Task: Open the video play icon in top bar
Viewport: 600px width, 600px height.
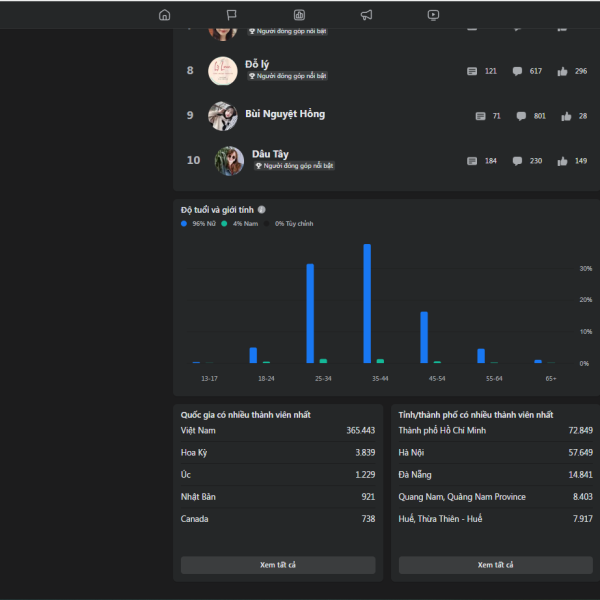Action: 433,15
